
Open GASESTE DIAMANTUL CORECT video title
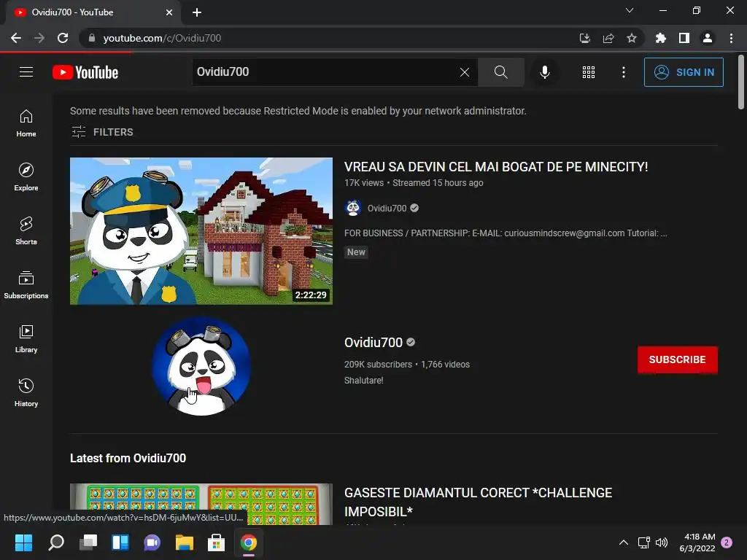coord(478,502)
